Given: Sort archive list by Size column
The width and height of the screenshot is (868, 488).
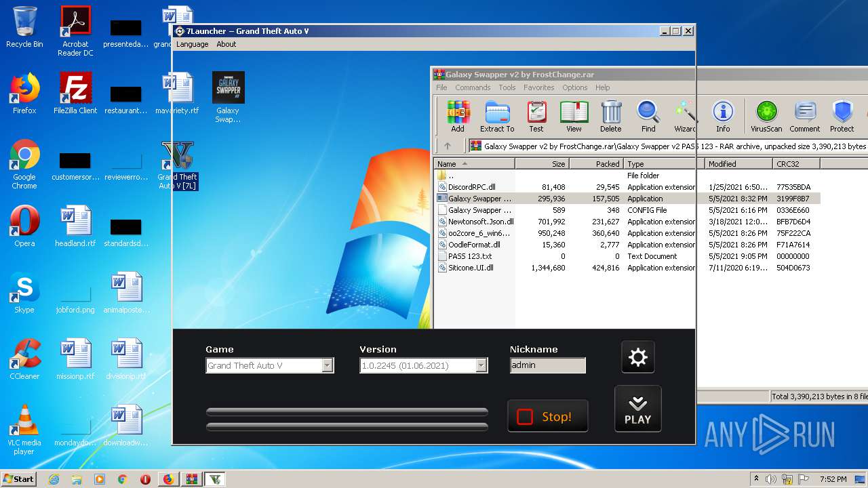Looking at the screenshot, I should pos(542,163).
